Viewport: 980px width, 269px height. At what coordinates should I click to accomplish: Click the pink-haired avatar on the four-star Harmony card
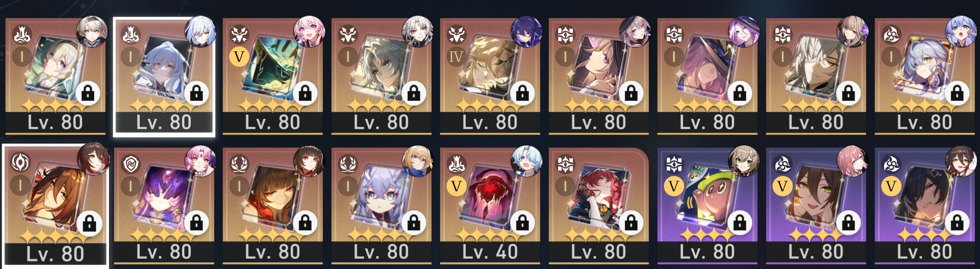coord(852,161)
